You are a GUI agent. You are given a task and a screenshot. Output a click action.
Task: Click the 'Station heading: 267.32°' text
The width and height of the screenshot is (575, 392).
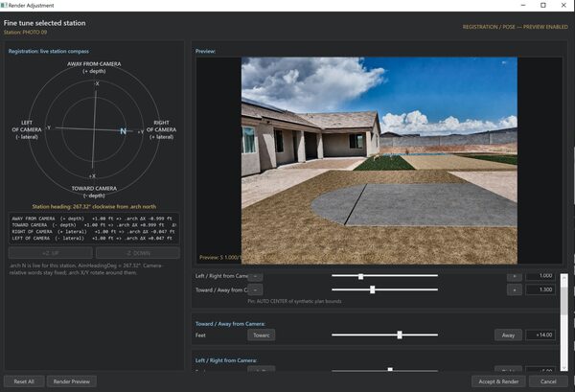[x=94, y=206]
